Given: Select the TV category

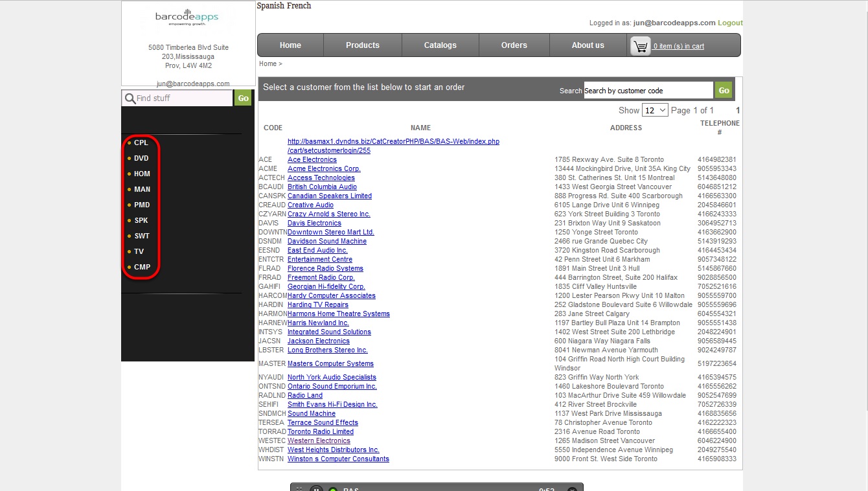Looking at the screenshot, I should point(139,251).
